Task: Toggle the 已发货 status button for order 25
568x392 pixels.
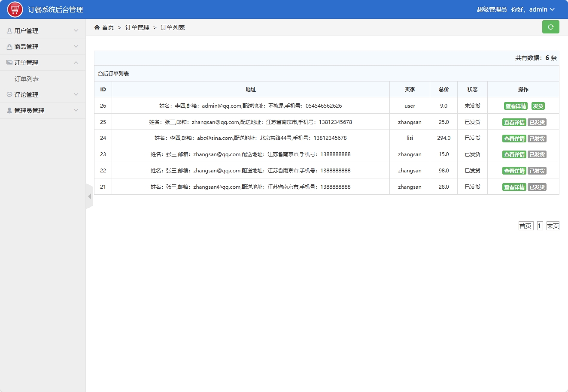Action: coord(537,122)
